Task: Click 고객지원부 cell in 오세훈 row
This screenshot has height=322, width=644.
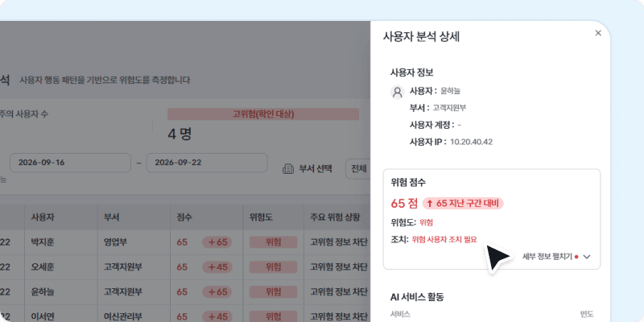Action: tap(123, 267)
